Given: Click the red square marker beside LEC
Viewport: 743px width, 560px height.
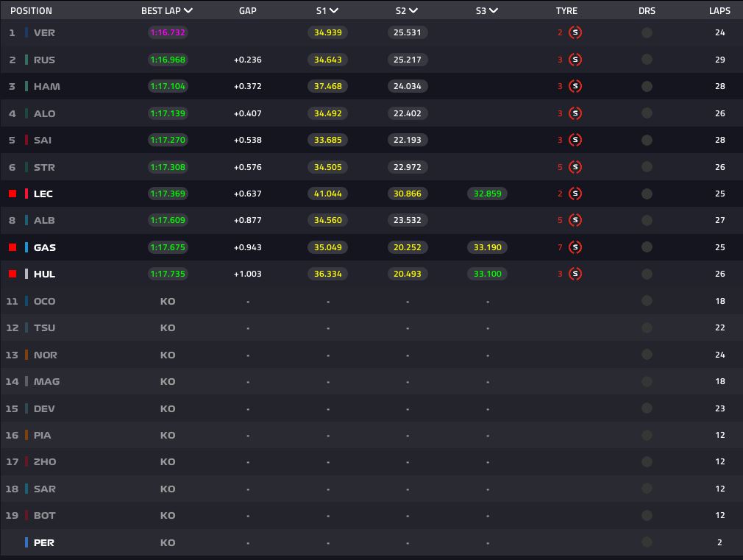Looking at the screenshot, I should [13, 194].
